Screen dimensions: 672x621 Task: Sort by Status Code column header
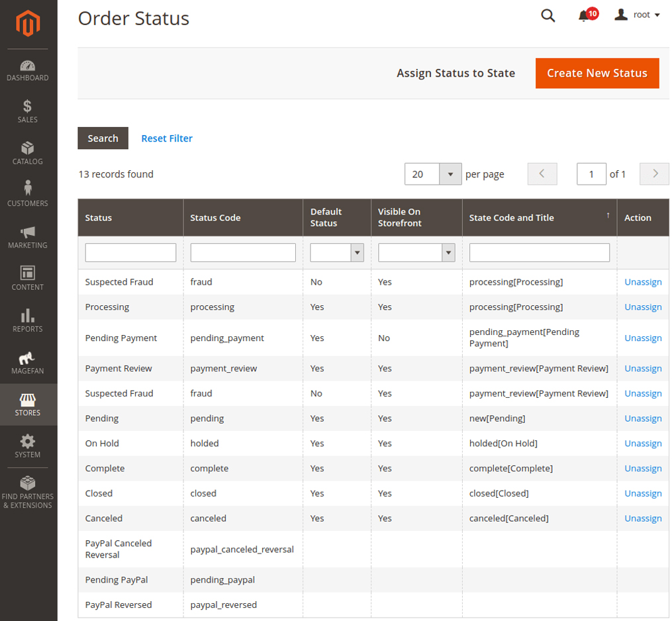point(243,218)
